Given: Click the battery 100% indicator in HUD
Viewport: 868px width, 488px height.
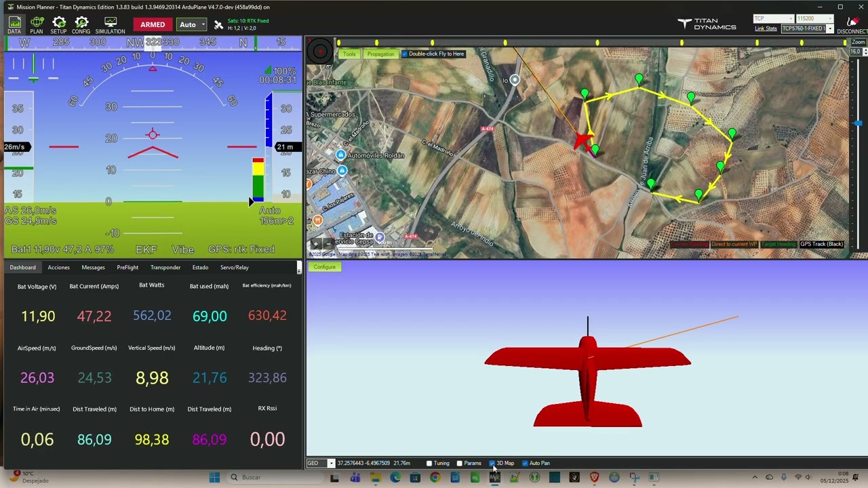Looking at the screenshot, I should click(x=281, y=71).
